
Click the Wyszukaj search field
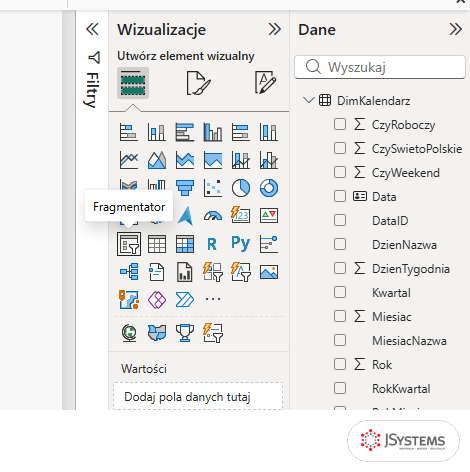tap(380, 67)
